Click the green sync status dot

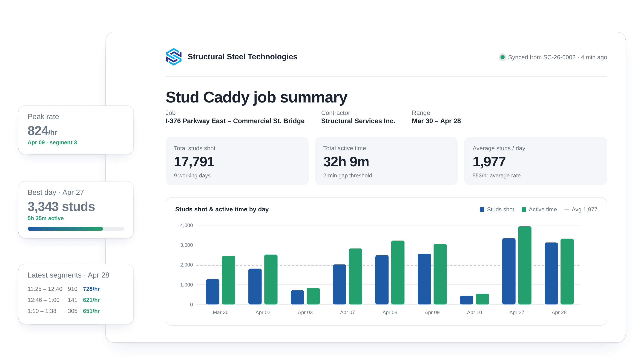(502, 57)
